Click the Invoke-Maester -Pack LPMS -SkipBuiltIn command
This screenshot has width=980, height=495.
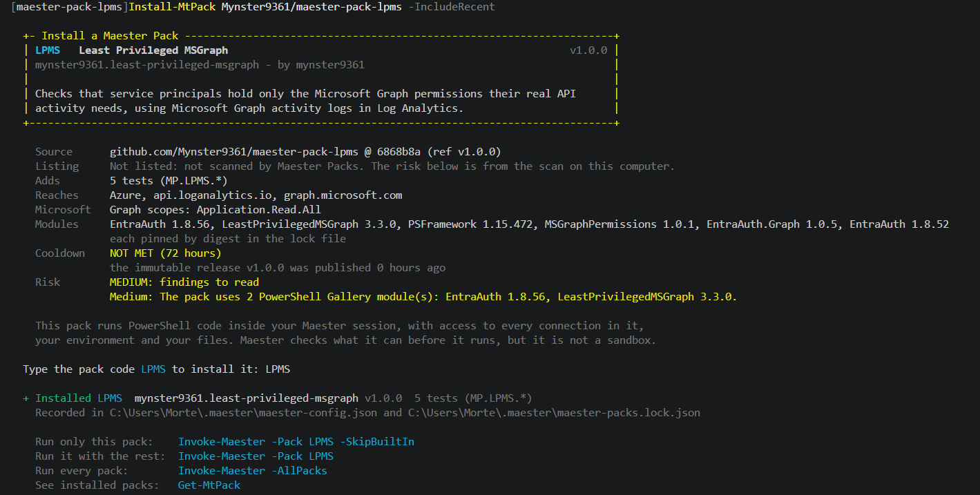point(296,442)
